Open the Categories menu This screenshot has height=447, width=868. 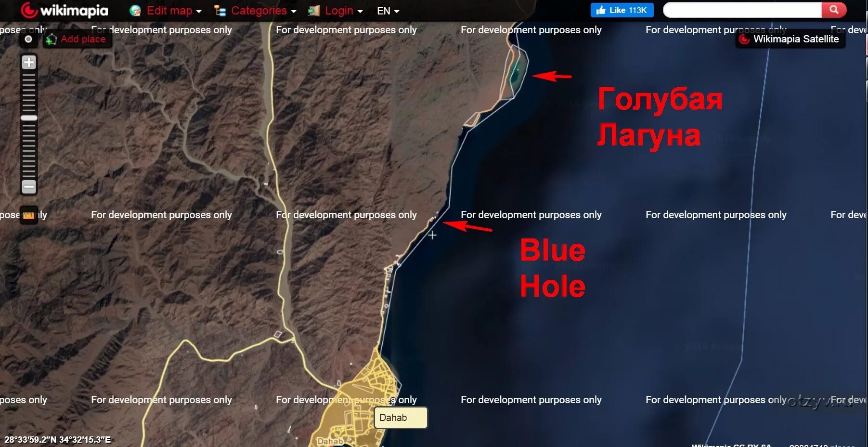[x=255, y=11]
